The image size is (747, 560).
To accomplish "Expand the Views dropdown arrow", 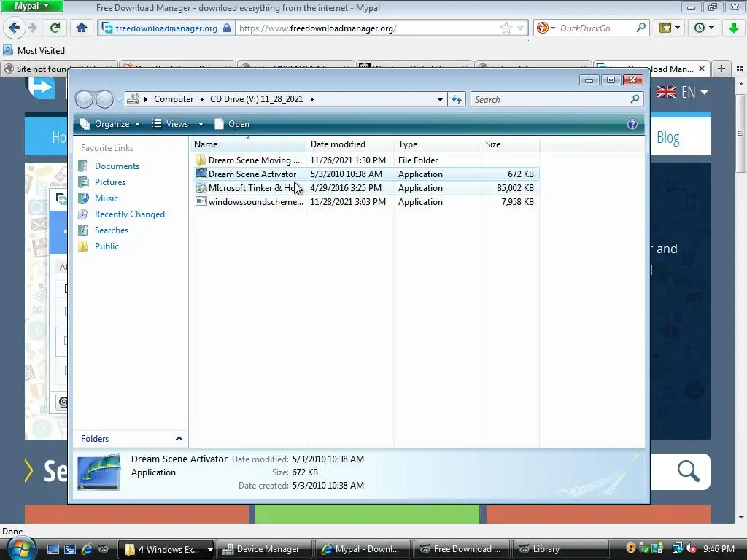I will [x=201, y=124].
